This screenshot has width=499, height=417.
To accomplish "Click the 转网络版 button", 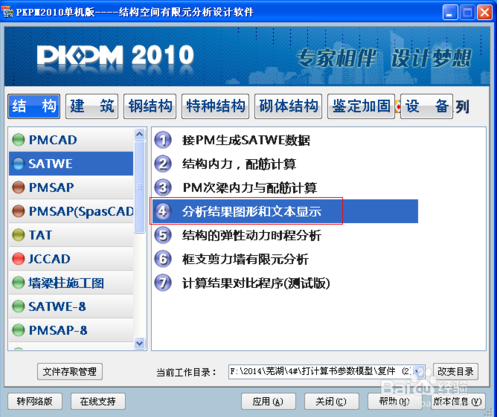I will pos(35,401).
